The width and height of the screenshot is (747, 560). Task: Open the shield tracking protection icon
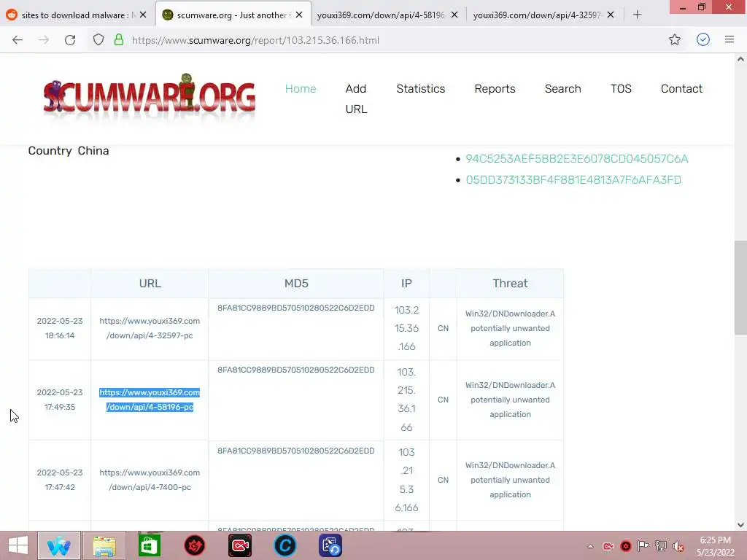coord(98,40)
